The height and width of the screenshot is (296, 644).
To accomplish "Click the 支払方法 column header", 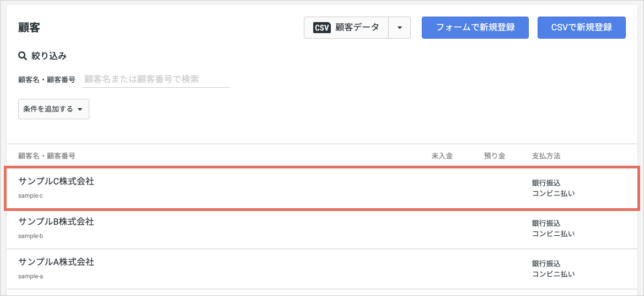I will 546,156.
